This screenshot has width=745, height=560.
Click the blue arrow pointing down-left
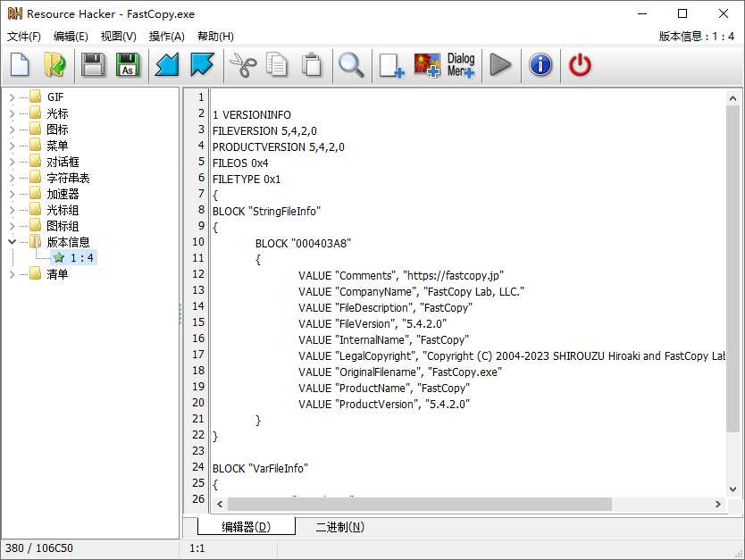pos(167,65)
